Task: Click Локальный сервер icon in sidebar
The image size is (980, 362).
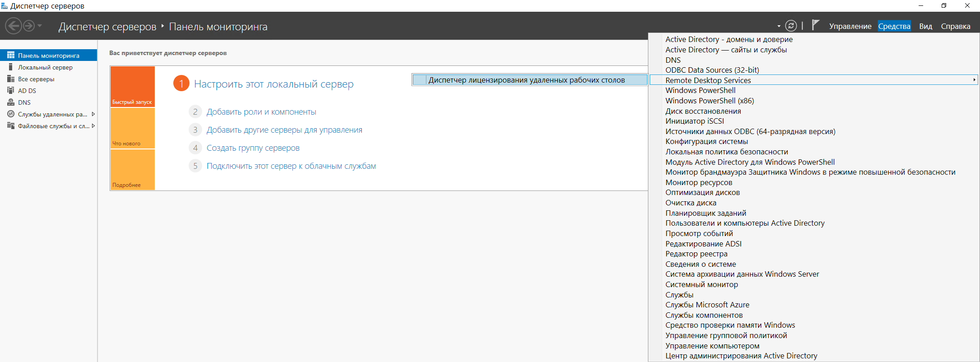Action: point(11,67)
